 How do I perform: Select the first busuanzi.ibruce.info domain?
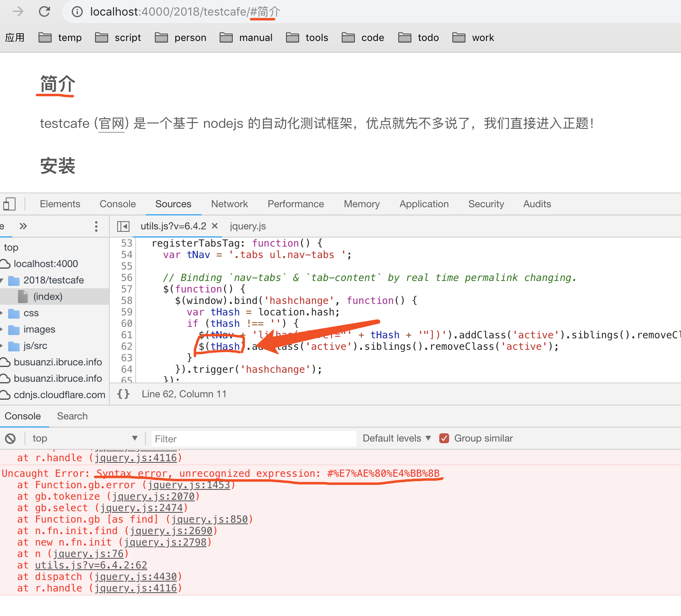[58, 362]
